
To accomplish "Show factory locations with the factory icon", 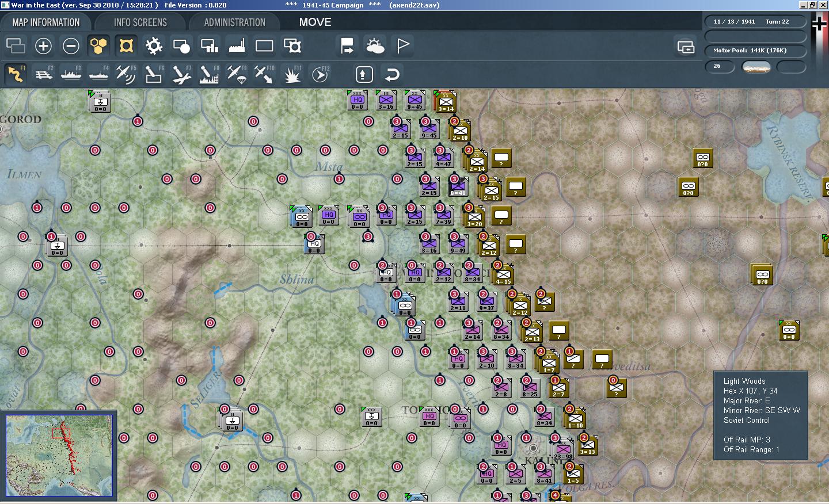I will pos(237,46).
